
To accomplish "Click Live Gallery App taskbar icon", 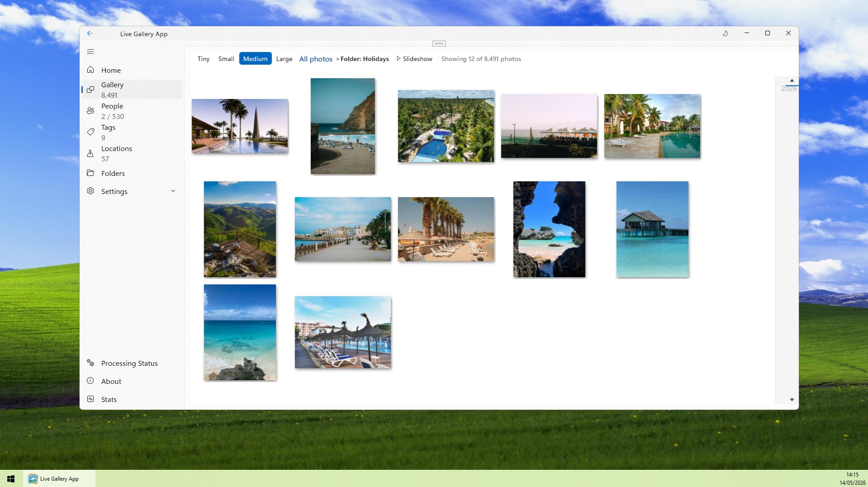I will pyautogui.click(x=33, y=479).
